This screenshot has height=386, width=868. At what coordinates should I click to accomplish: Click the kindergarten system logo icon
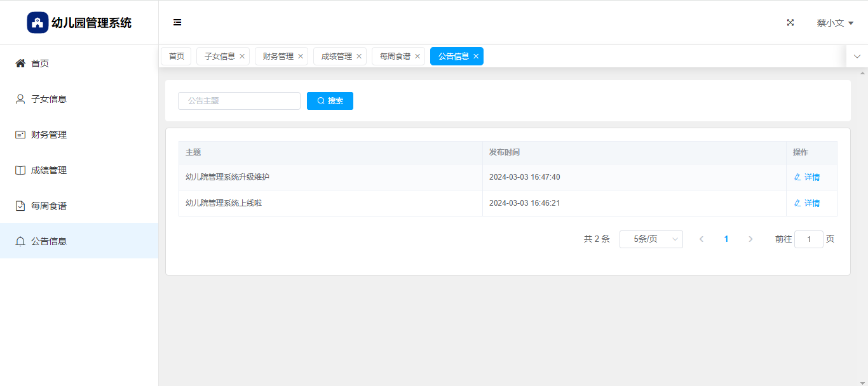click(x=37, y=23)
